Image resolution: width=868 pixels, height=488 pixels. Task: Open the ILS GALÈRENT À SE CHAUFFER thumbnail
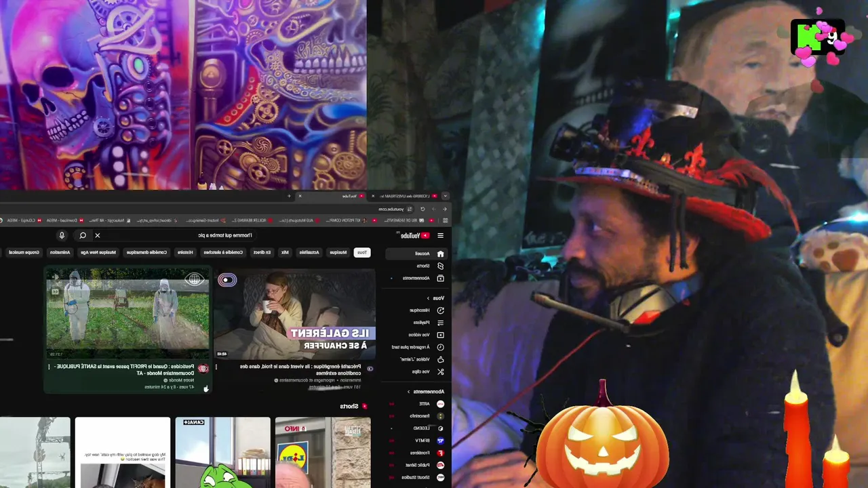click(295, 314)
